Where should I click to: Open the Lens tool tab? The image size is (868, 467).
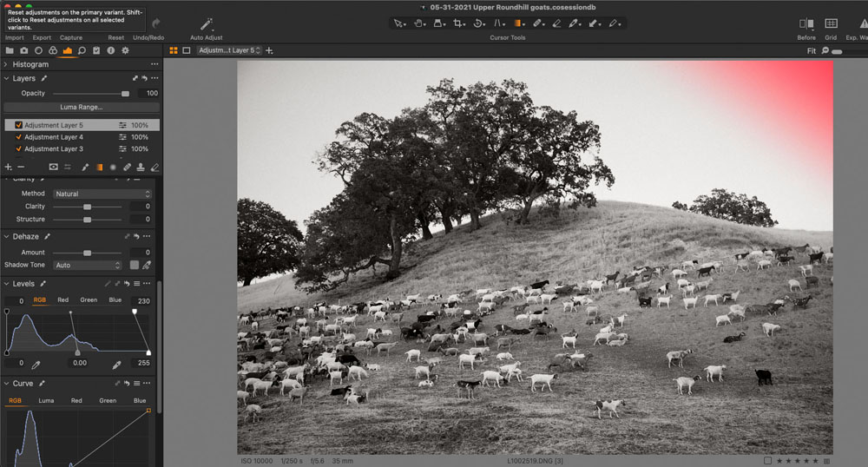tap(38, 50)
